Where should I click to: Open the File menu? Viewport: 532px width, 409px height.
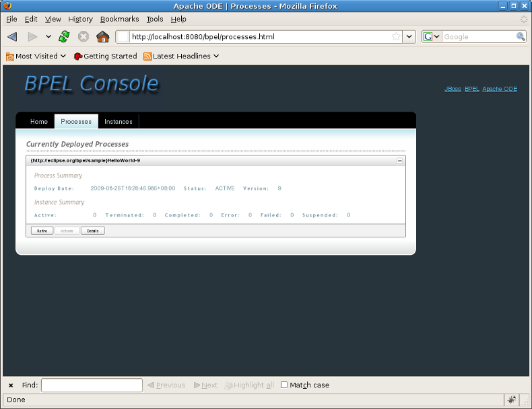coord(11,19)
